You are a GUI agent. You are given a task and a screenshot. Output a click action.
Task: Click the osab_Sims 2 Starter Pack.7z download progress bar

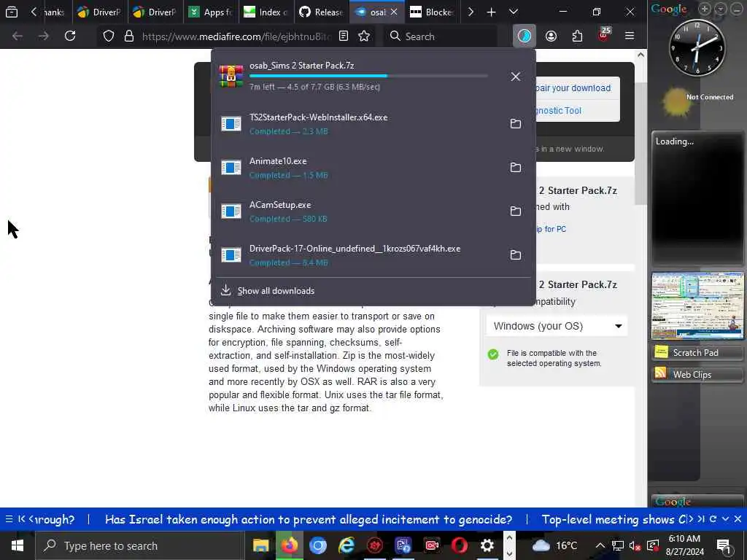click(368, 76)
